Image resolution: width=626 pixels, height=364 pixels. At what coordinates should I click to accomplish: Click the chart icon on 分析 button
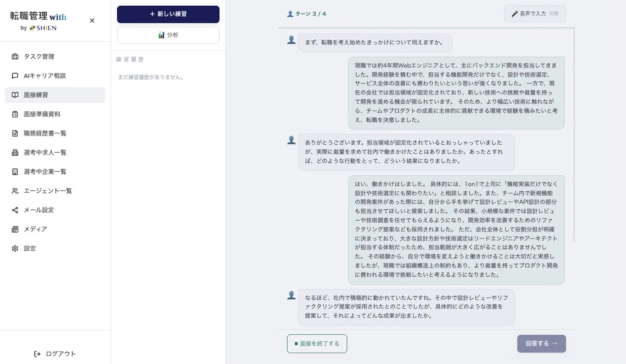point(161,35)
